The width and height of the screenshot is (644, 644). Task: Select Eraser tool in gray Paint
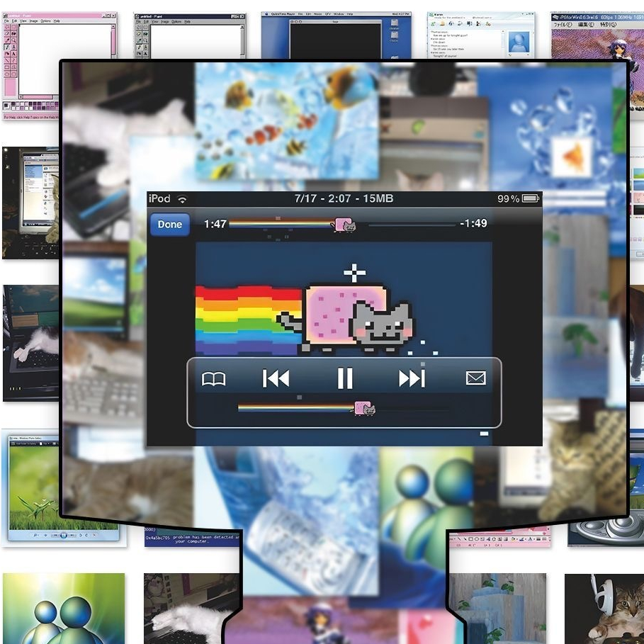tap(139, 34)
